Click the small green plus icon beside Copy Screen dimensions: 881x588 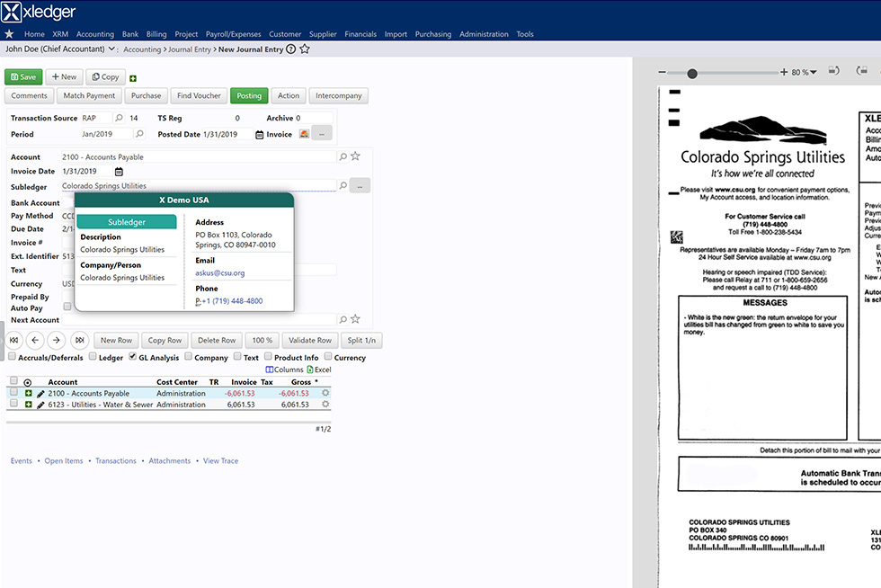(133, 78)
